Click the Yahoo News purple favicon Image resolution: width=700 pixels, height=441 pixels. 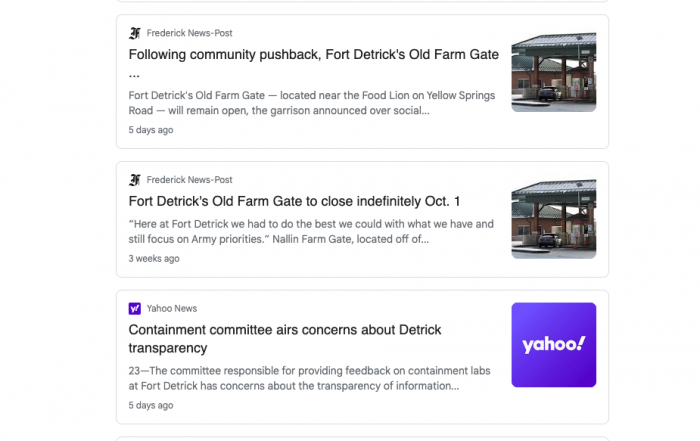135,308
